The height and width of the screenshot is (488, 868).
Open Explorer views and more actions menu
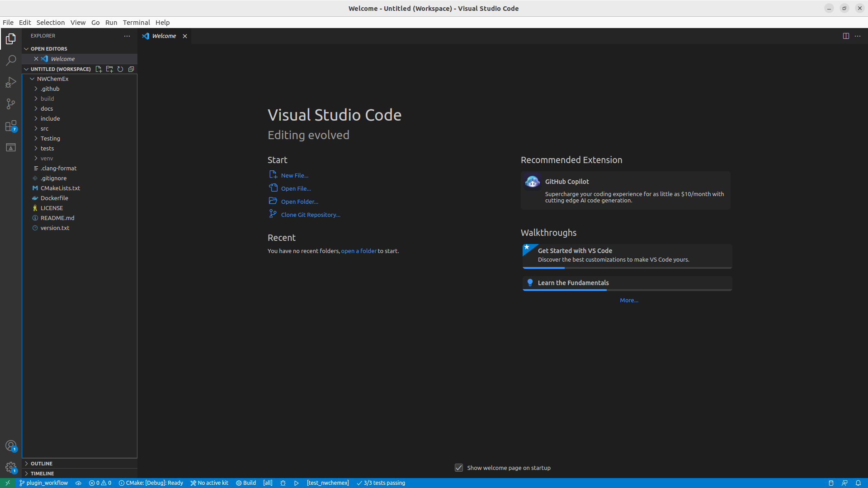click(x=127, y=36)
